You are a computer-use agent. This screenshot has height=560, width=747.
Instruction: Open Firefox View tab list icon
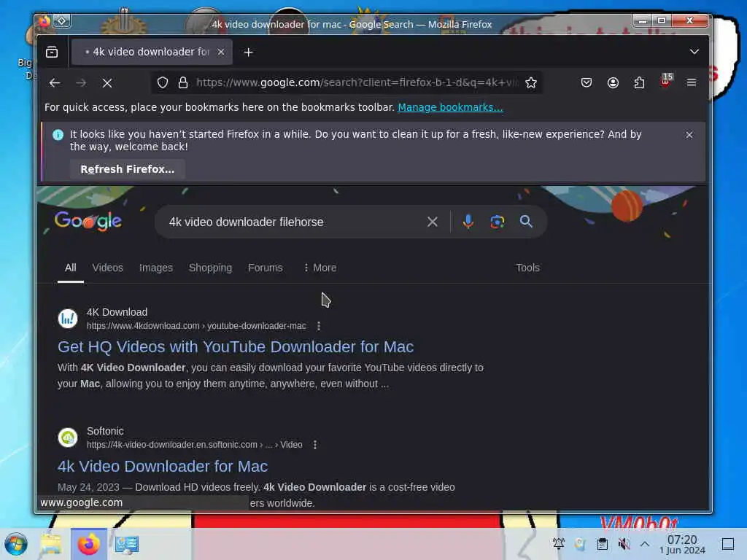52,52
